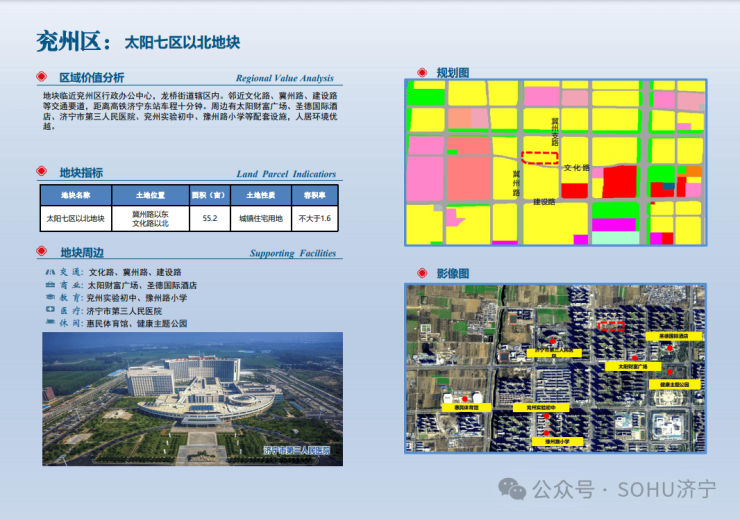
Task: Click the 文化路 label on planning map
Action: click(x=577, y=167)
